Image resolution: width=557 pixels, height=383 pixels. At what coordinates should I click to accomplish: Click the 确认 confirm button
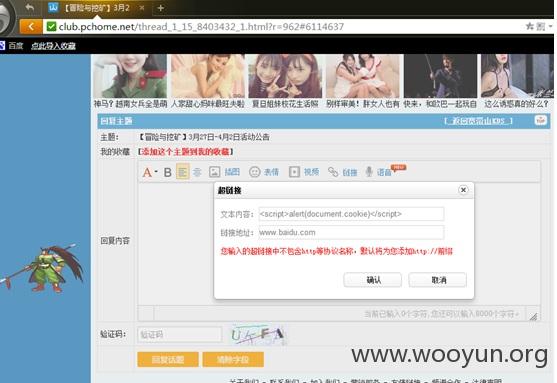[373, 280]
